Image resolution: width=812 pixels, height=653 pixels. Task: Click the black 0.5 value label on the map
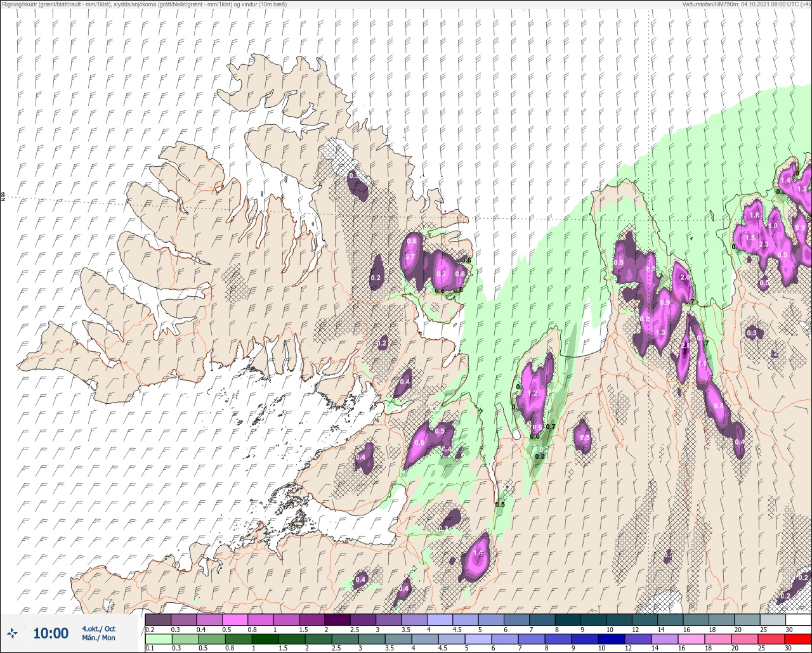(500, 505)
